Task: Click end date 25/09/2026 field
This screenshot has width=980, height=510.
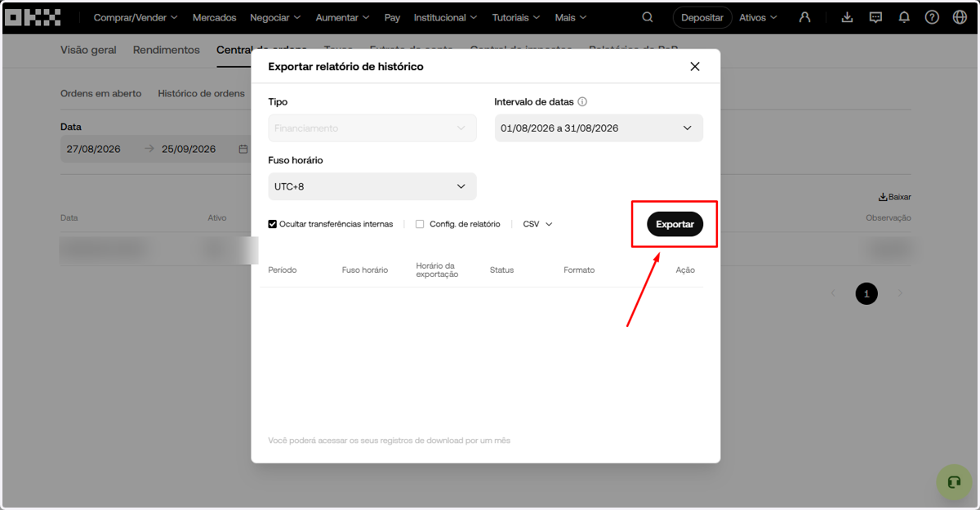Action: [189, 150]
